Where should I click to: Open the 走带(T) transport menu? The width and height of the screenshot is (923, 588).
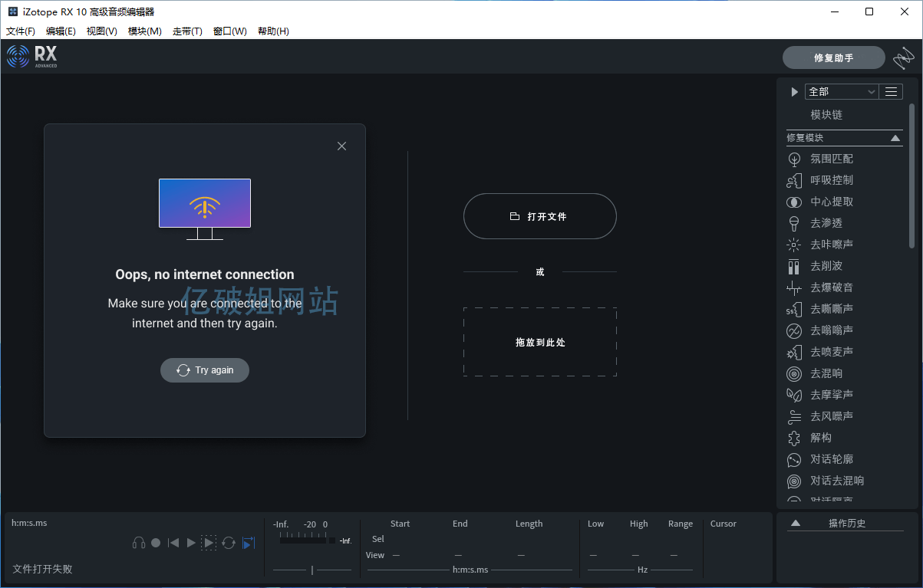[187, 31]
